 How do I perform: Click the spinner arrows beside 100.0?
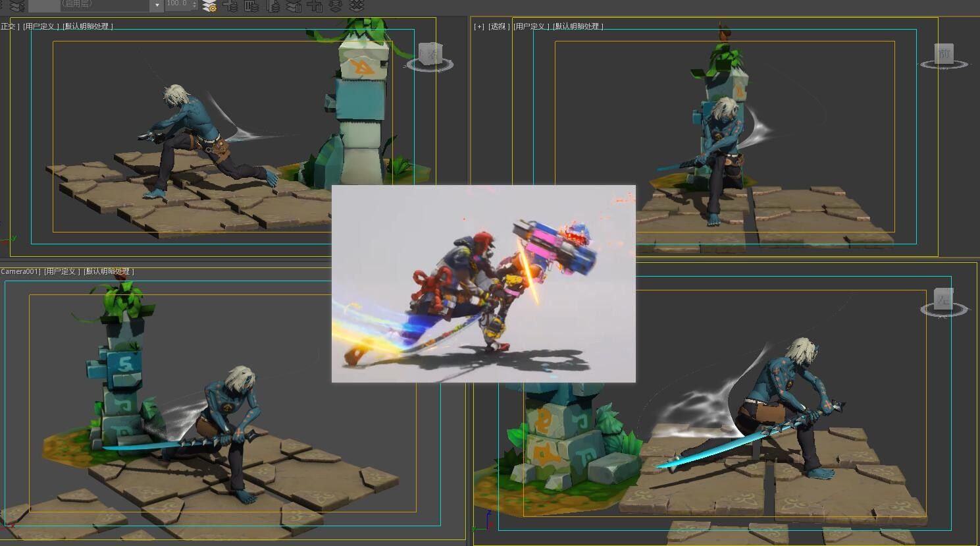[x=194, y=4]
